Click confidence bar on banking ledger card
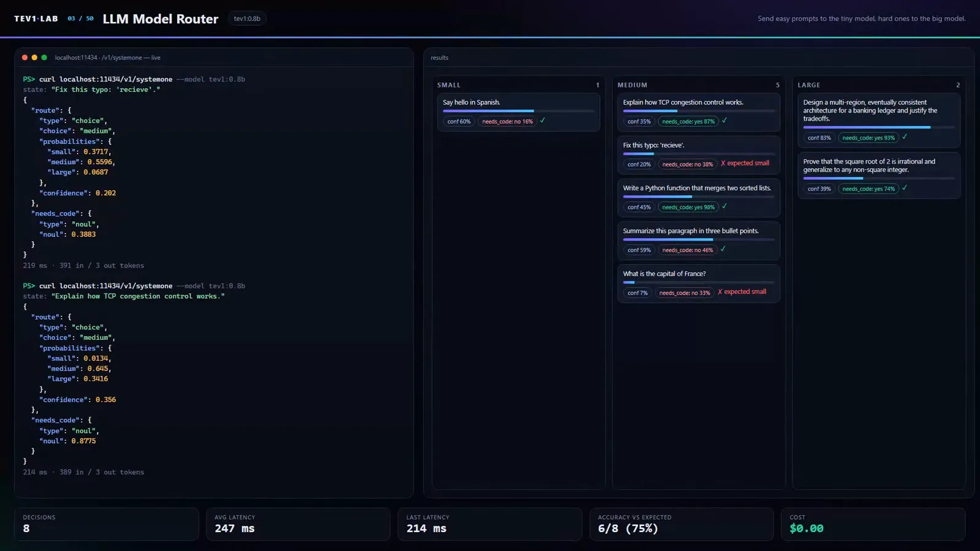 pyautogui.click(x=879, y=127)
